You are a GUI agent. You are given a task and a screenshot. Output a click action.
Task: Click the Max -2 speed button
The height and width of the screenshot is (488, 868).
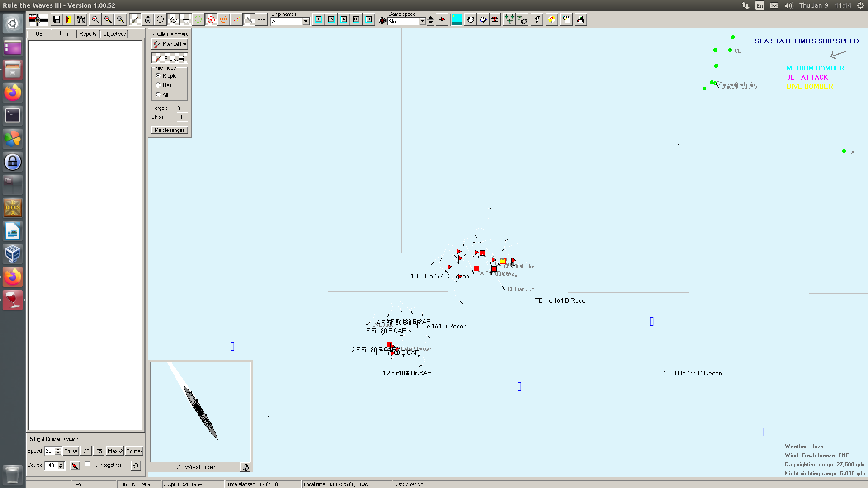click(x=115, y=451)
